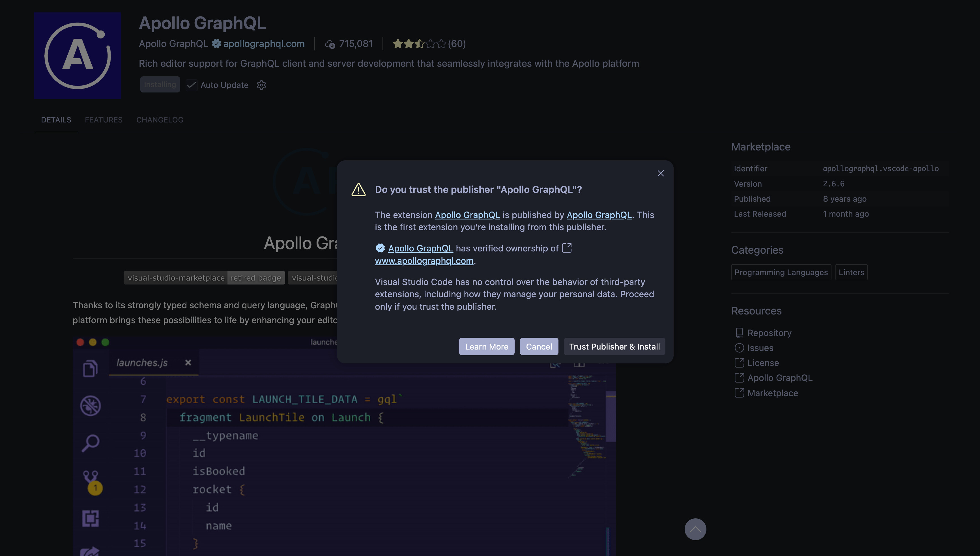
Task: Toggle the Auto Update checkbox
Action: coord(191,85)
